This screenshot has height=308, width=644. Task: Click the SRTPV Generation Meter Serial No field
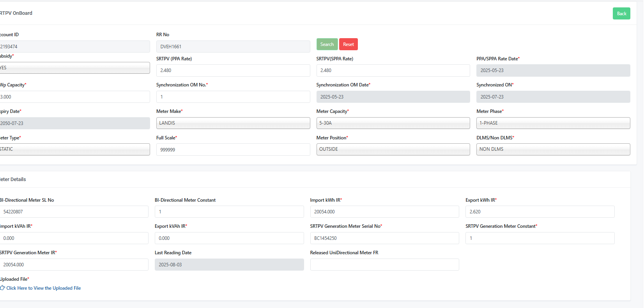point(384,238)
